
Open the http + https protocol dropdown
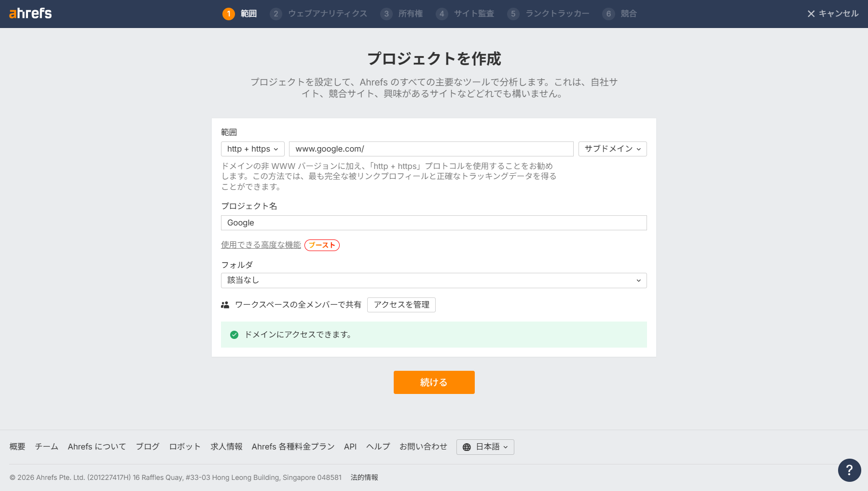[x=252, y=149]
